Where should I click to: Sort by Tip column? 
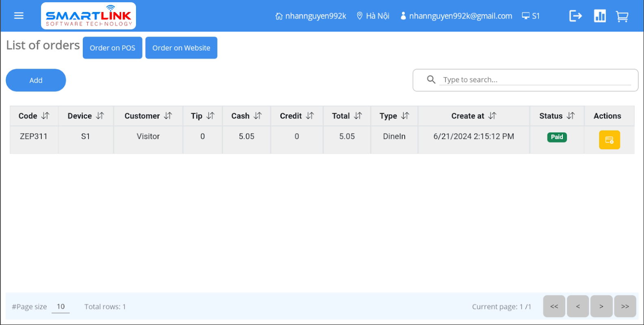coord(210,116)
